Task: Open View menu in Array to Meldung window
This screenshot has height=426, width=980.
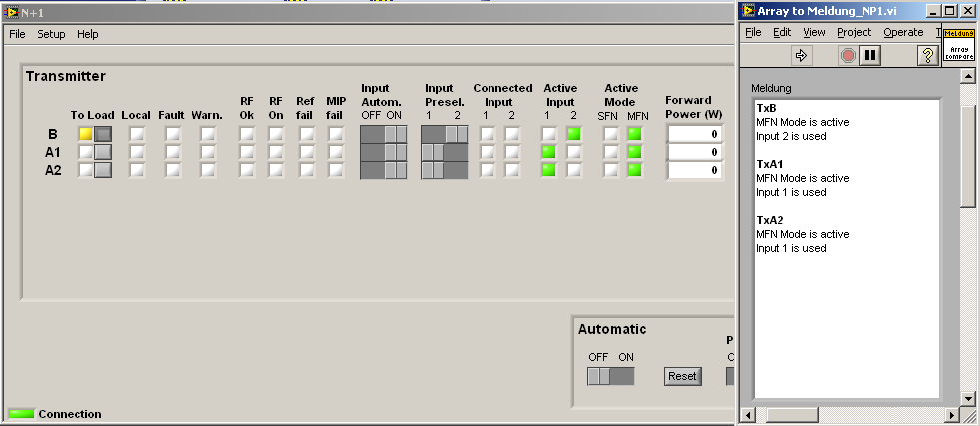Action: (x=814, y=32)
